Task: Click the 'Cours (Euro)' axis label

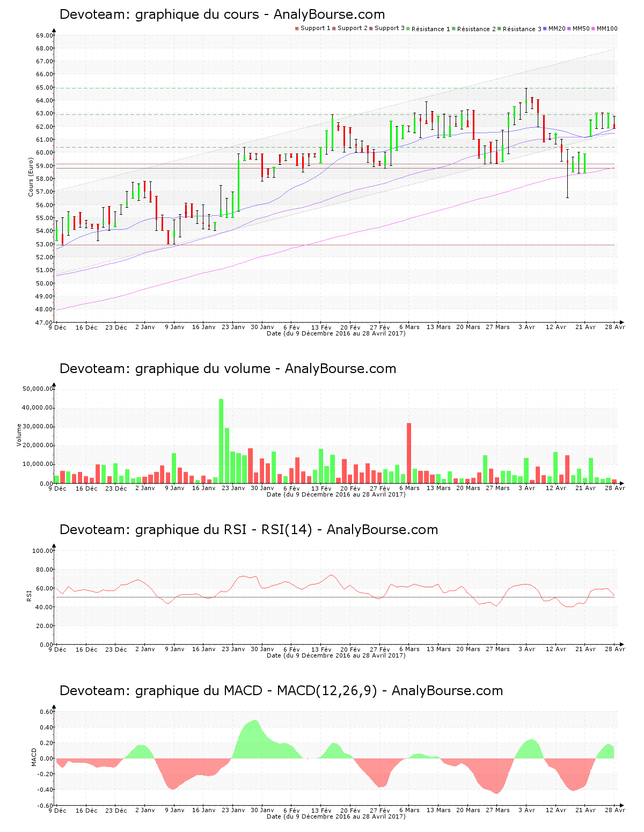Action: click(31, 177)
